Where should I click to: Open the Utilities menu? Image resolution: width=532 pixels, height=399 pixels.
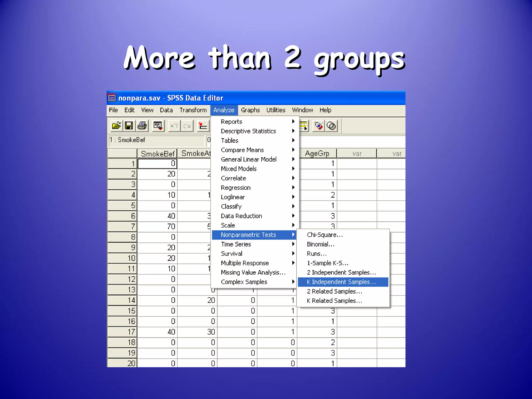tap(276, 110)
